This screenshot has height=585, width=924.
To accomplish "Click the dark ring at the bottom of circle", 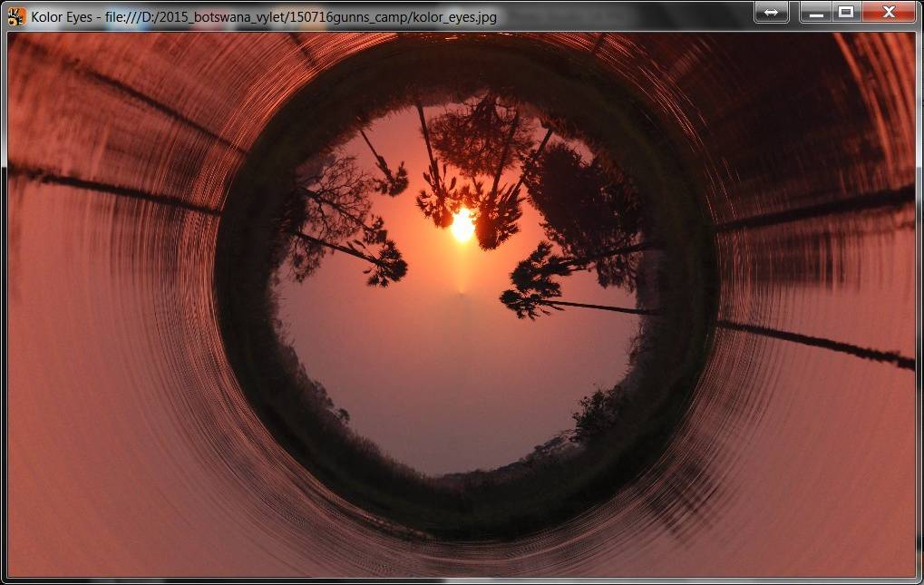I will [x=462, y=508].
